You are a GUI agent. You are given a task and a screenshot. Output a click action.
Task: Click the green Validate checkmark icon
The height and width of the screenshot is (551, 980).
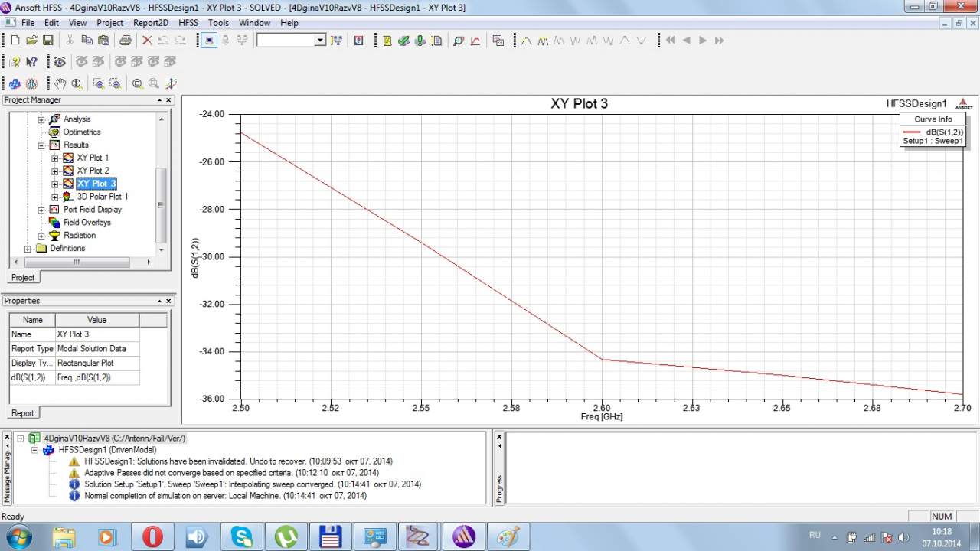(403, 41)
